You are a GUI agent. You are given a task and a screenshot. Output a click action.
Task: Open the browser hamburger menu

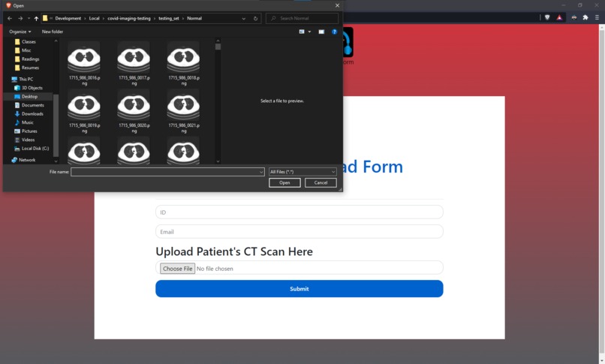point(597,17)
